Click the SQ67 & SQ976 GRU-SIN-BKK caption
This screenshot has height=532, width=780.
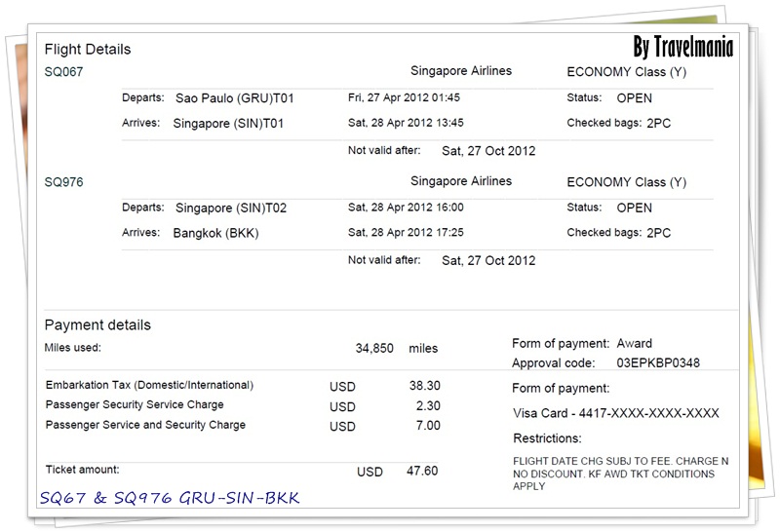pos(170,498)
